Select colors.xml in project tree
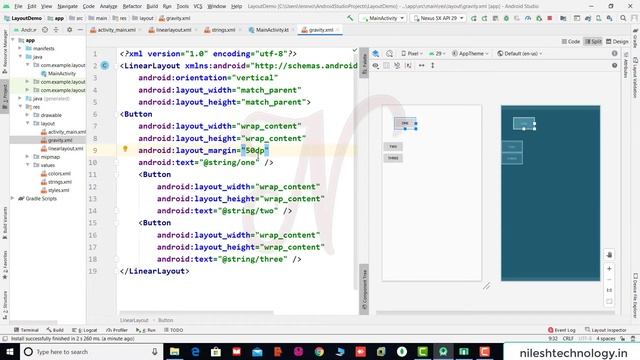This screenshot has height=360, width=640. pyautogui.click(x=56, y=173)
